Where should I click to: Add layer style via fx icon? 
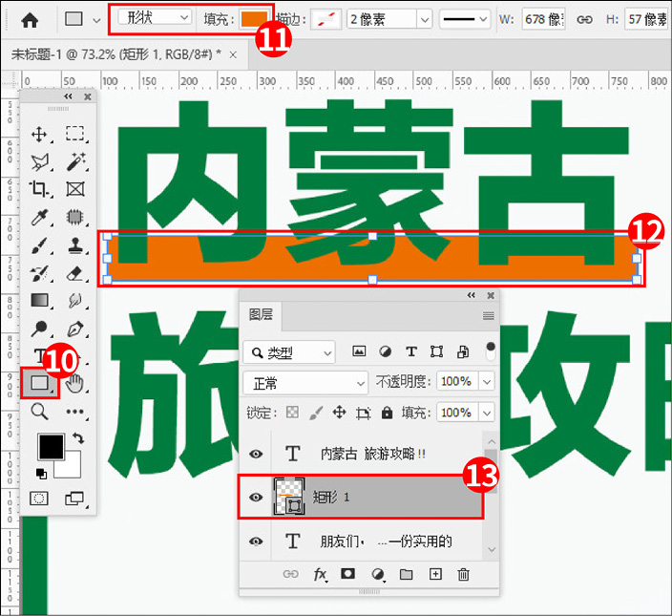click(321, 574)
